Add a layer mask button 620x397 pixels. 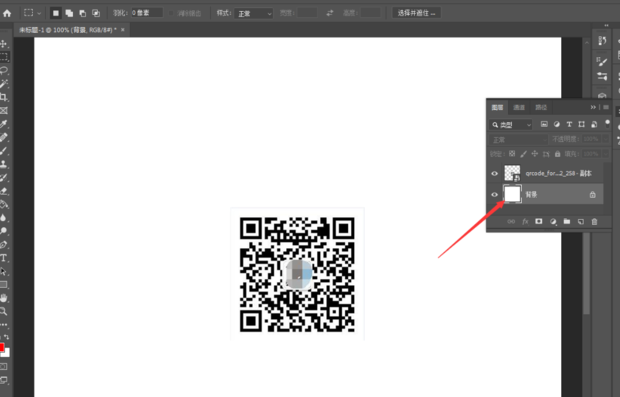tap(539, 221)
